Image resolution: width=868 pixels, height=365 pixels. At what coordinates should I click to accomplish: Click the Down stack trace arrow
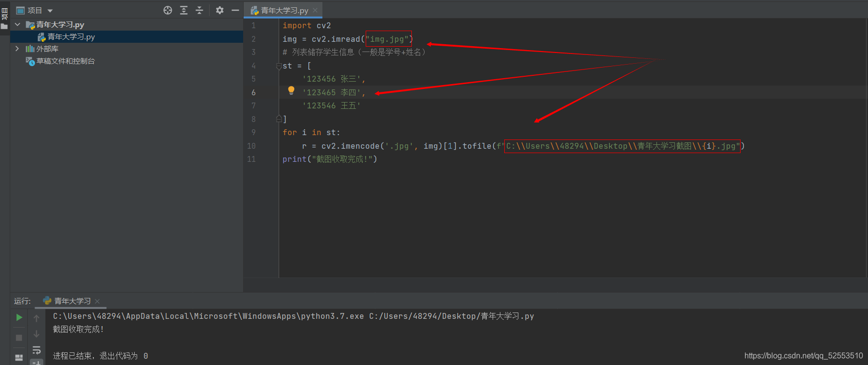click(x=36, y=334)
